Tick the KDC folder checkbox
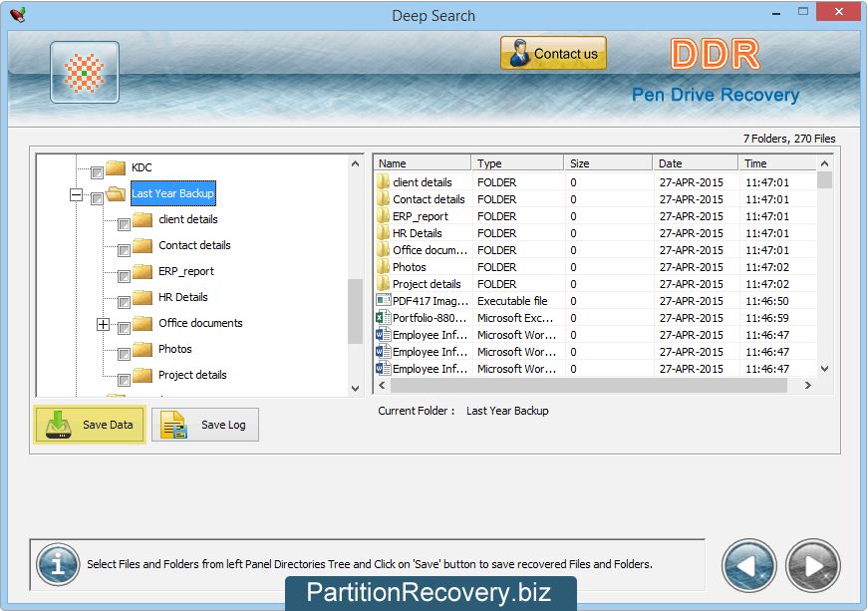Screen dimensions: 868x611 tap(97, 172)
